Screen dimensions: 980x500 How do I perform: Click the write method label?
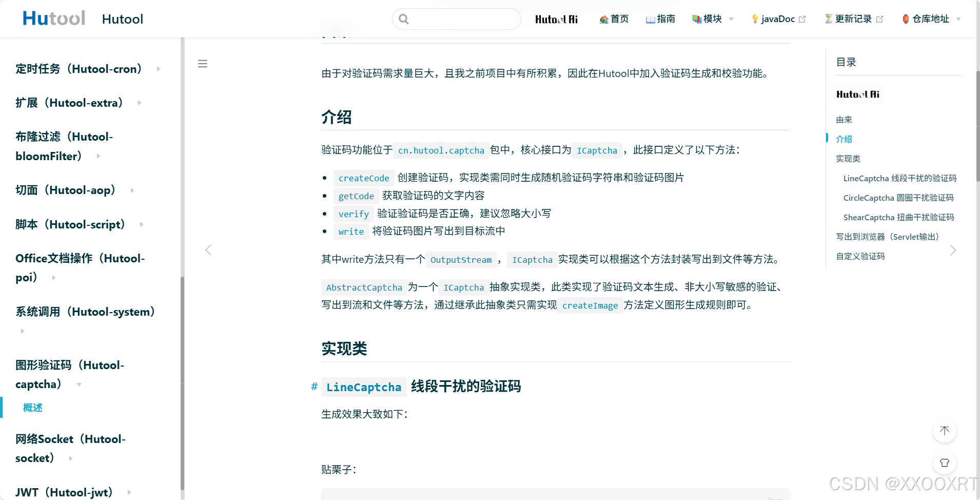(351, 232)
